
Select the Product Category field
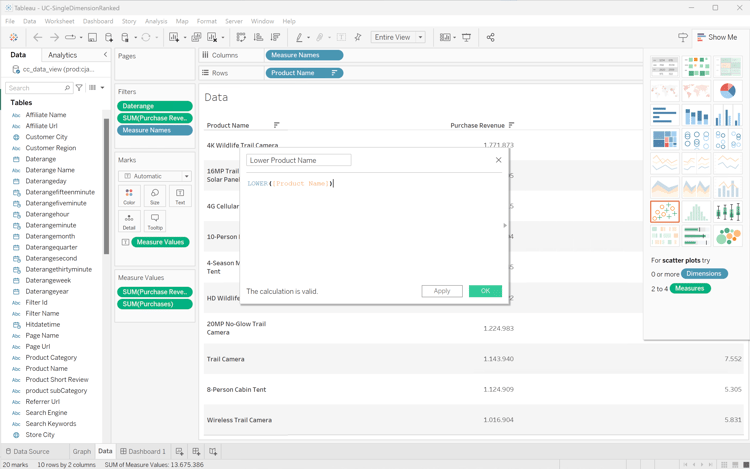[51, 358]
